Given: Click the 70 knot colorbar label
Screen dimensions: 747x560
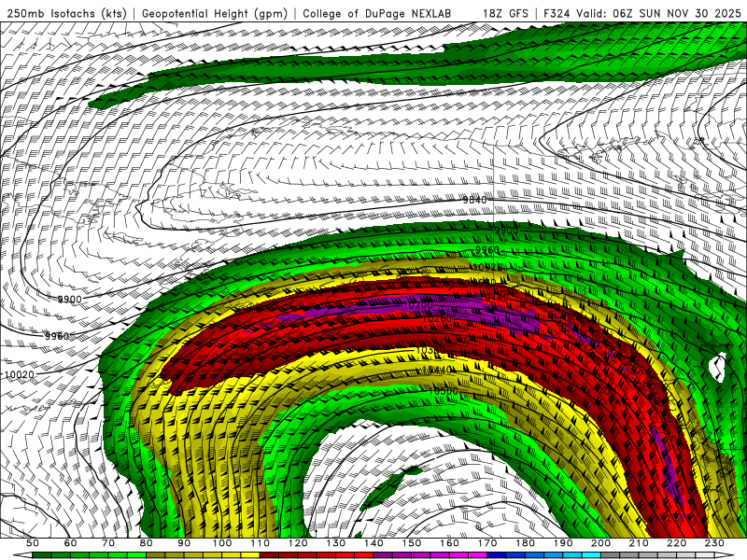Looking at the screenshot, I should (108, 543).
